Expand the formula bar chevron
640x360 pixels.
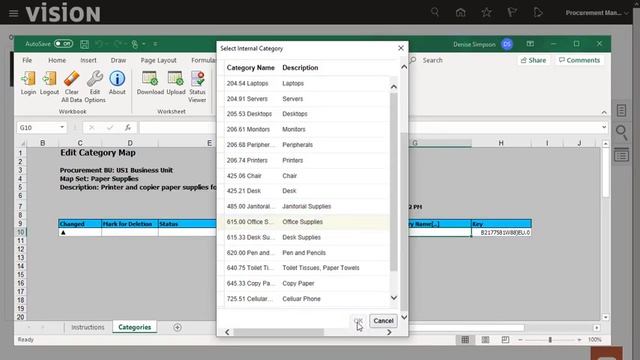point(604,127)
